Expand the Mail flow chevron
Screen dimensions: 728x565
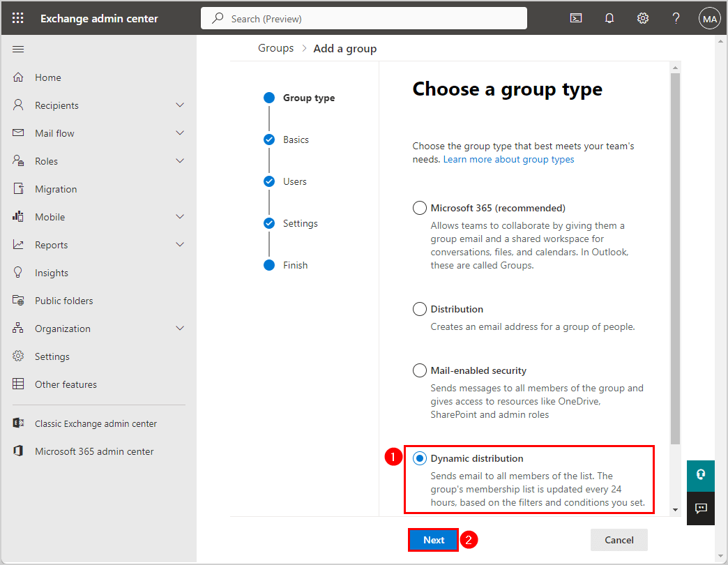[x=180, y=133]
